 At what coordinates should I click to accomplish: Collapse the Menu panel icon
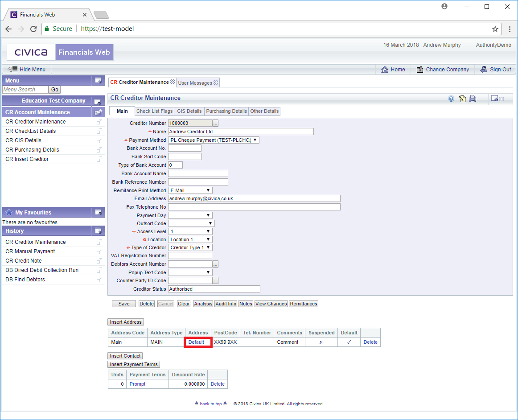(x=98, y=80)
